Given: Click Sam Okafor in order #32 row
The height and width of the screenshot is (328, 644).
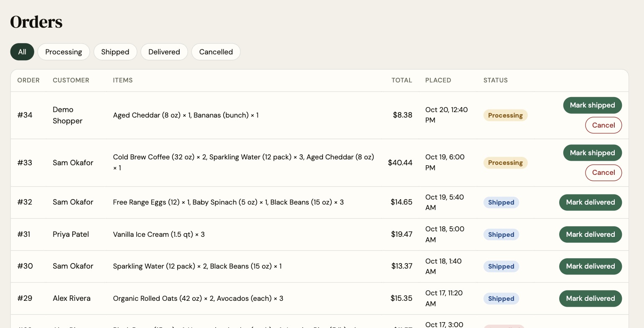Looking at the screenshot, I should [x=73, y=202].
